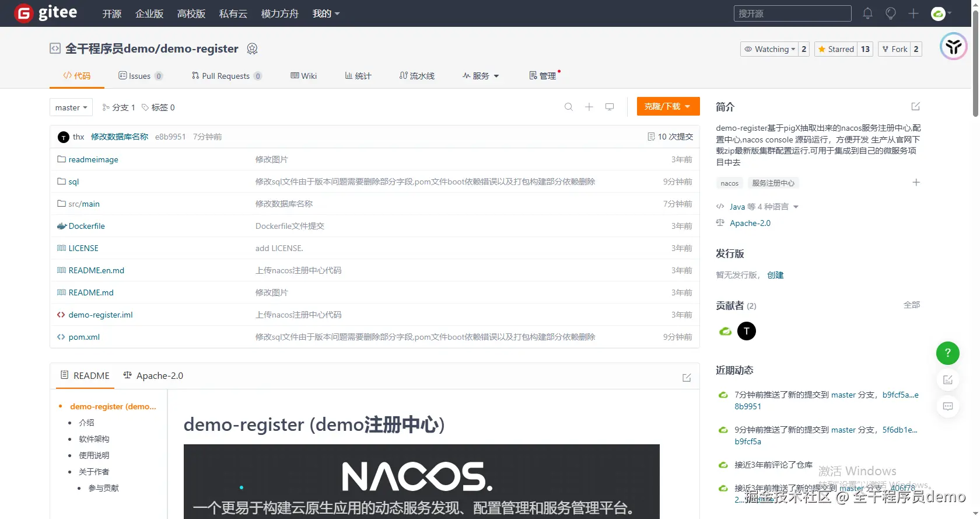Toggle the Starred button
Viewport: 980px width, 519px height.
pyautogui.click(x=836, y=49)
